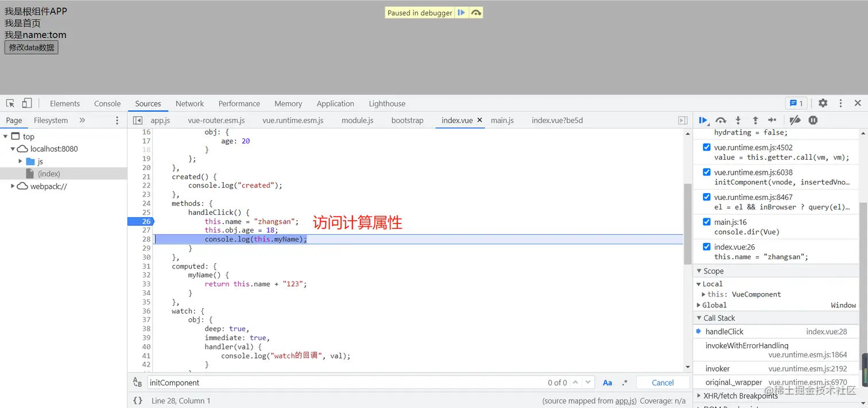Uncheck breakpoint vue.runtime.esm.js:8467
The height and width of the screenshot is (408, 868).
coord(707,197)
